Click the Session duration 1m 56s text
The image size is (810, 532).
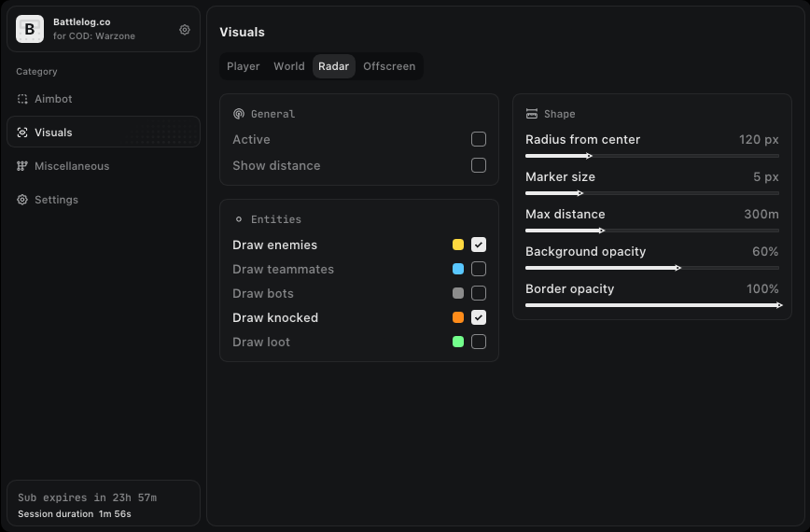(75, 514)
